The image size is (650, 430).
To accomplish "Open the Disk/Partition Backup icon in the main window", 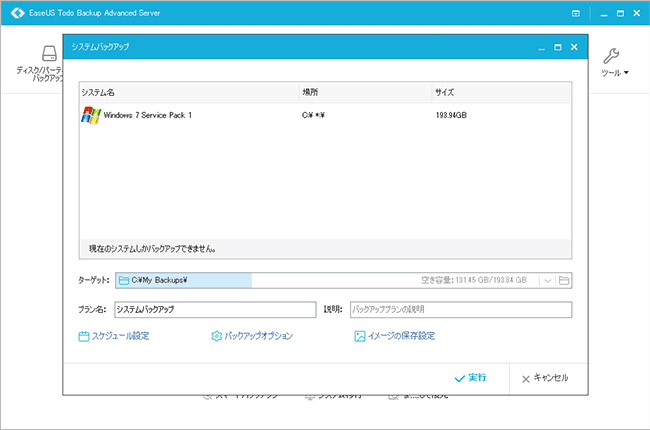I will tap(49, 53).
